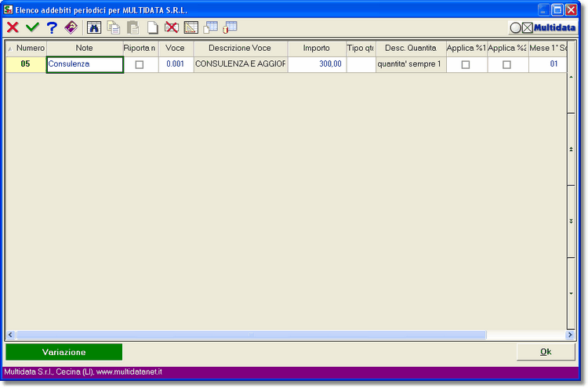Create a new record with blank page icon
Screen dimensions: 588x388
152,27
